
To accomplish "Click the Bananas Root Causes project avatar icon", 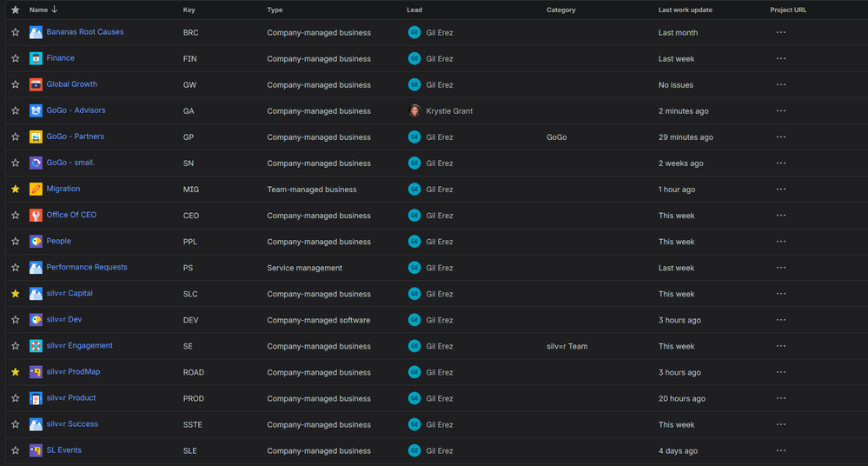I will tap(36, 32).
